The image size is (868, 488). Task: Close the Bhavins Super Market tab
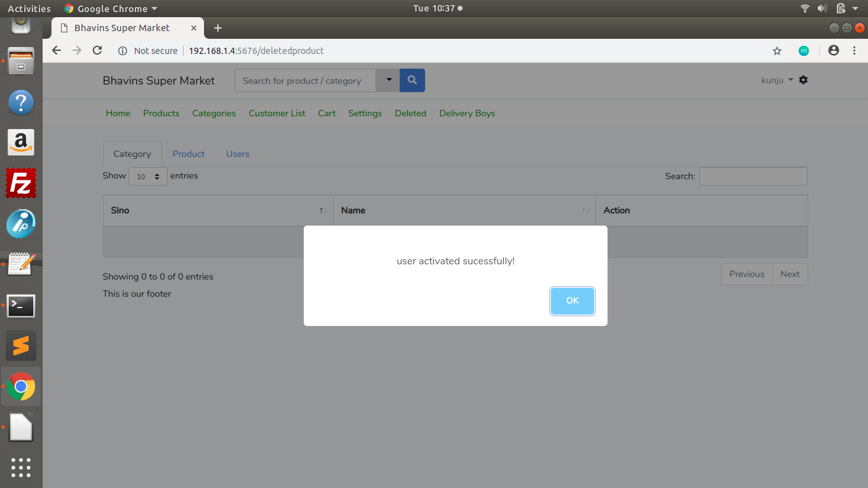194,28
